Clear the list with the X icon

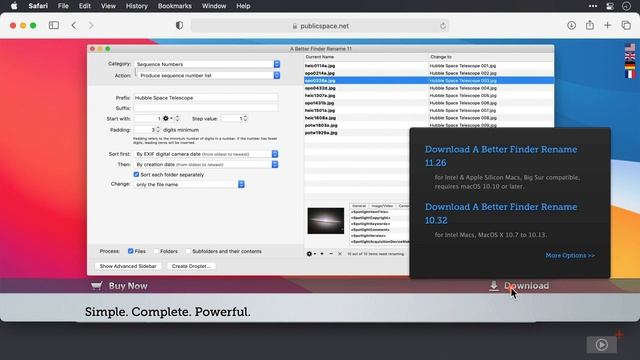pyautogui.click(x=340, y=254)
